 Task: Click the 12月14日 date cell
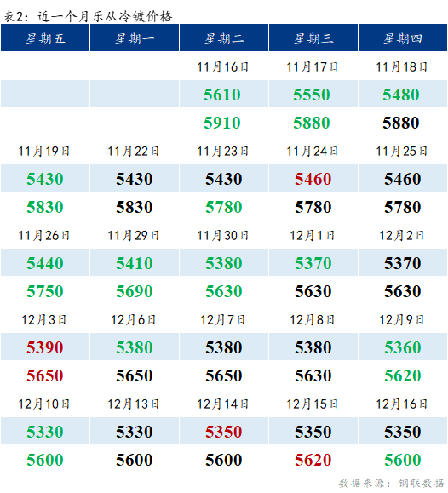coord(223,404)
